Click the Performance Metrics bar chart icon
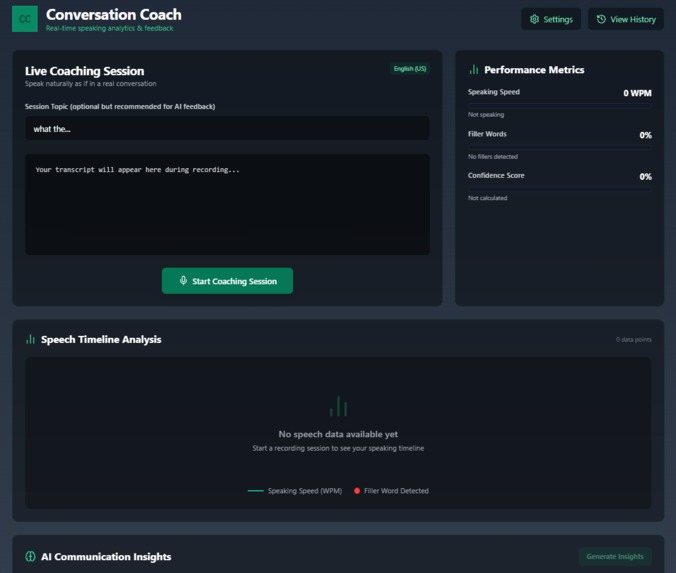This screenshot has height=573, width=676. click(474, 69)
